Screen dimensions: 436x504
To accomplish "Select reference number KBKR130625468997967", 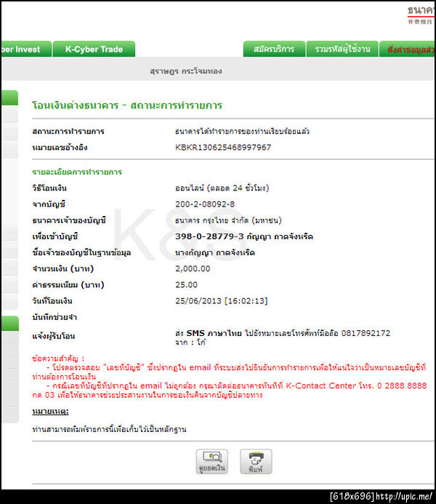I will click(223, 147).
